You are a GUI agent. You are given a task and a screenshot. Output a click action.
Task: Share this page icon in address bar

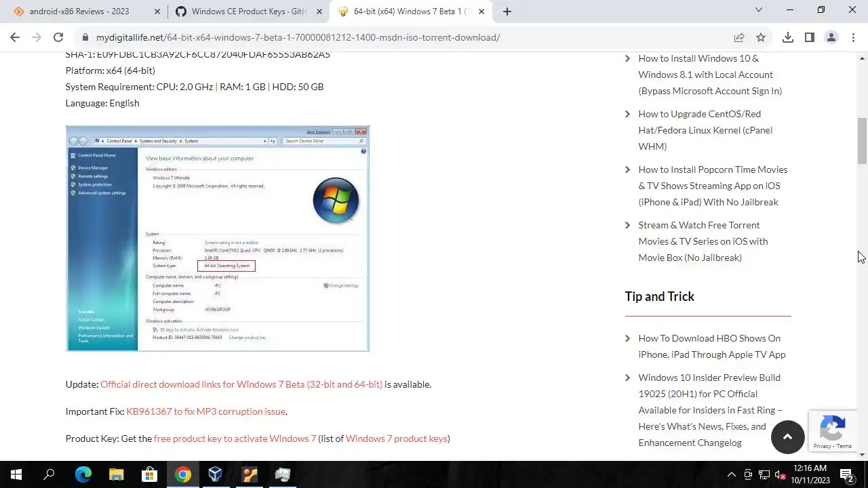[739, 37]
